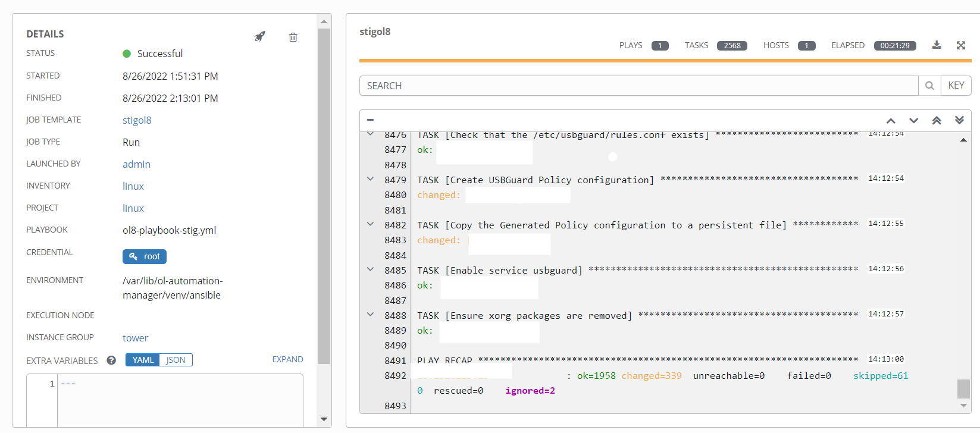Screen dimensions: 980x433
Task: Switch extra variables to YAML
Action: [x=143, y=360]
